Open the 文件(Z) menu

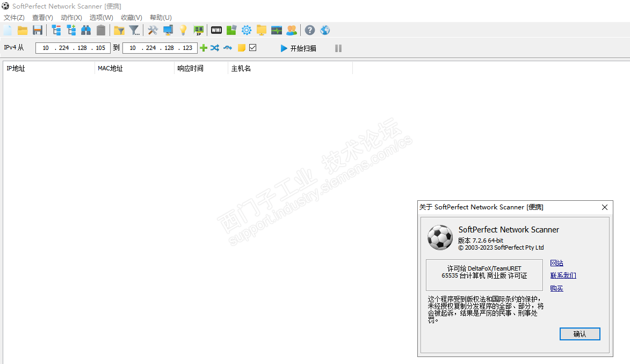point(14,17)
